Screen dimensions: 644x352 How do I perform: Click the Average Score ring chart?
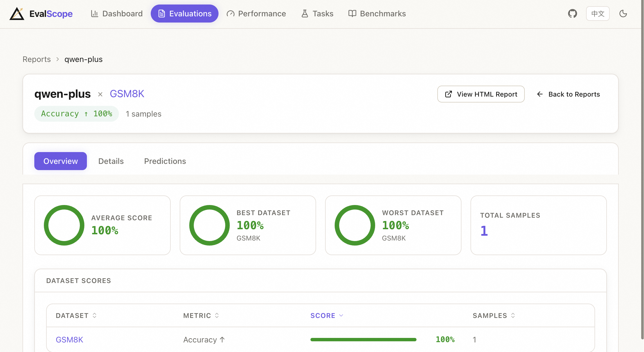[x=64, y=225]
